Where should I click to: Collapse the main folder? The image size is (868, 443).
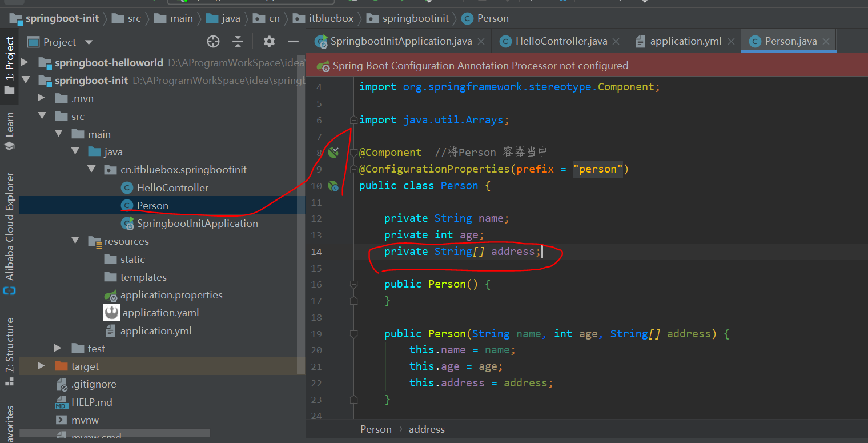pos(58,134)
